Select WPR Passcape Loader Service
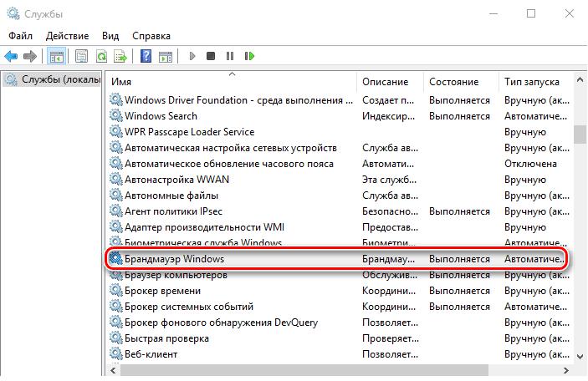The width and height of the screenshot is (588, 381). tap(189, 131)
